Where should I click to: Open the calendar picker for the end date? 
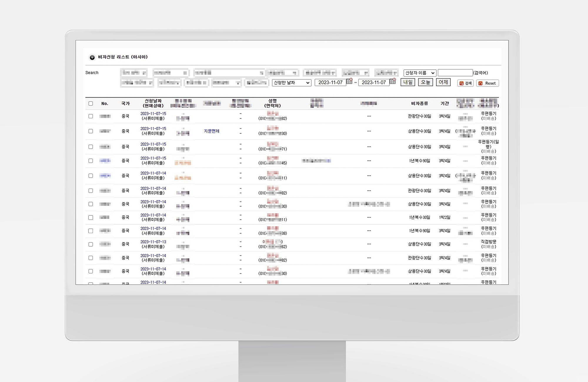click(x=393, y=81)
